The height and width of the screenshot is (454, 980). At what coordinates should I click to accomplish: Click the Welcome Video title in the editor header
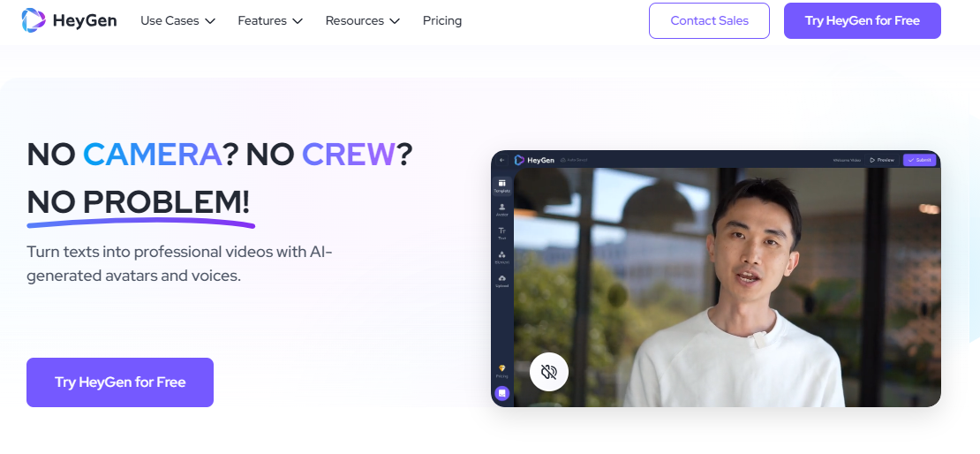pyautogui.click(x=847, y=160)
